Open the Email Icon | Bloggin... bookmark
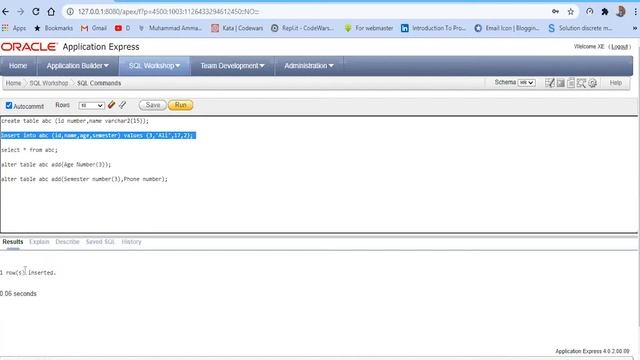 [507, 28]
